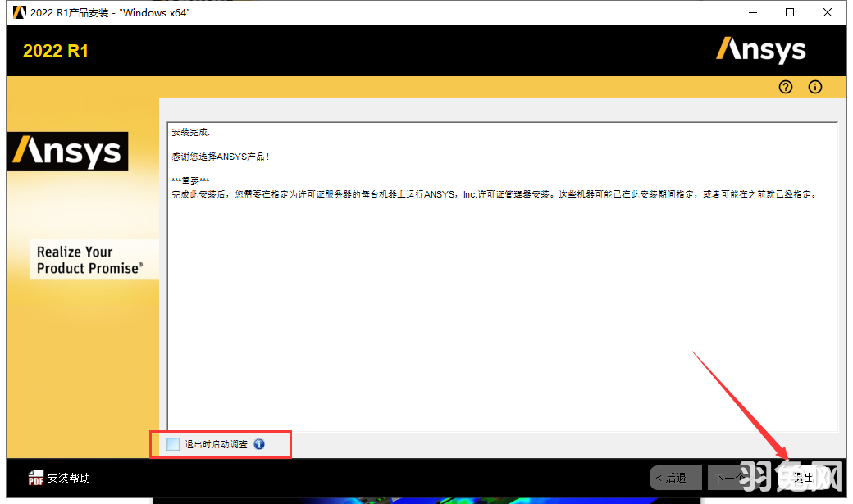Click the installer window title bar
Viewport: 853px width, 504px height.
tap(369, 12)
